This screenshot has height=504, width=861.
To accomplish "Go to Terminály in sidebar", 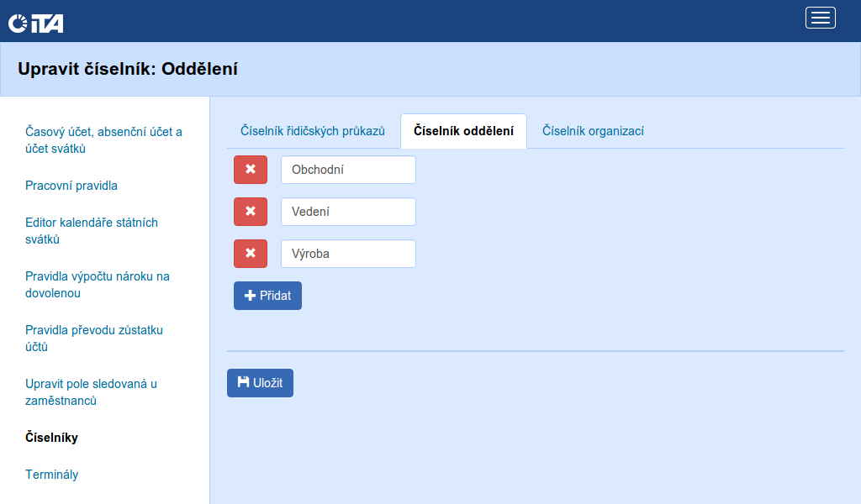I will 52,475.
